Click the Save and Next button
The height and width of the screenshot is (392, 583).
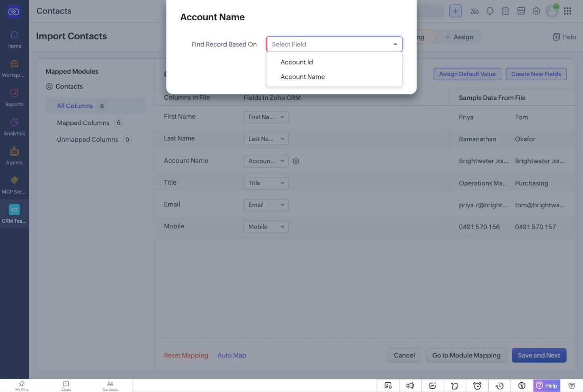[539, 356]
